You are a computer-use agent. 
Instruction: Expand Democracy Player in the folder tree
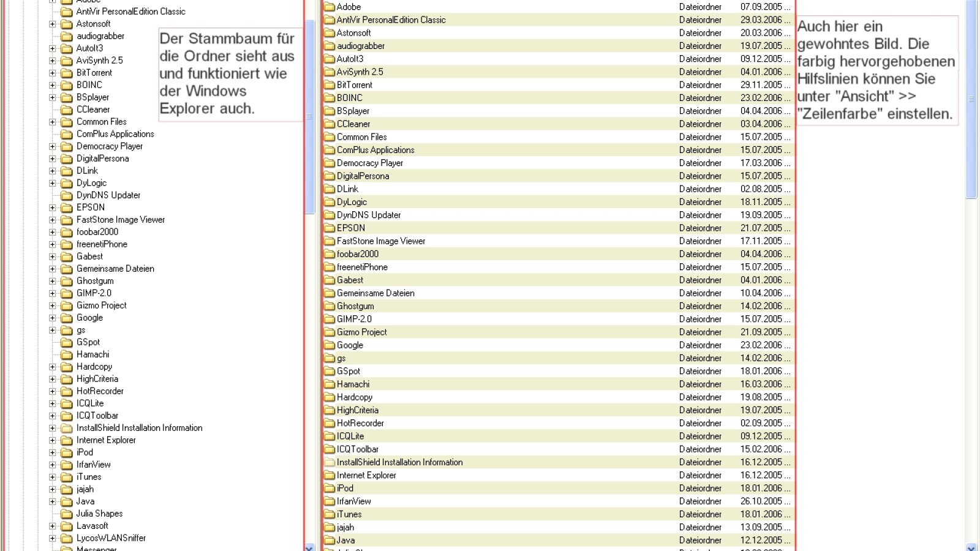pos(52,146)
